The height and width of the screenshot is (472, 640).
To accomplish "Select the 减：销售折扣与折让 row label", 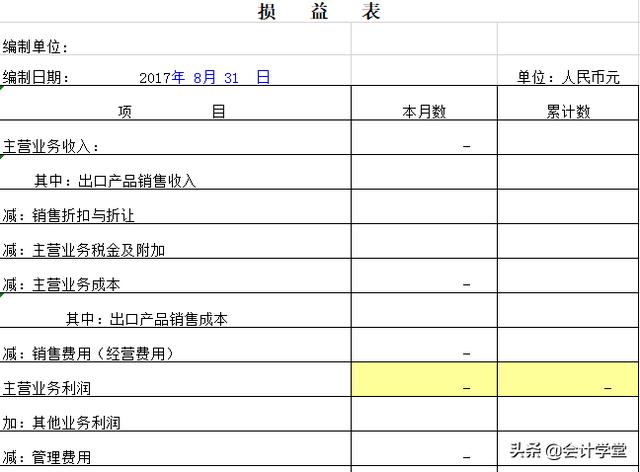I will 176,207.
